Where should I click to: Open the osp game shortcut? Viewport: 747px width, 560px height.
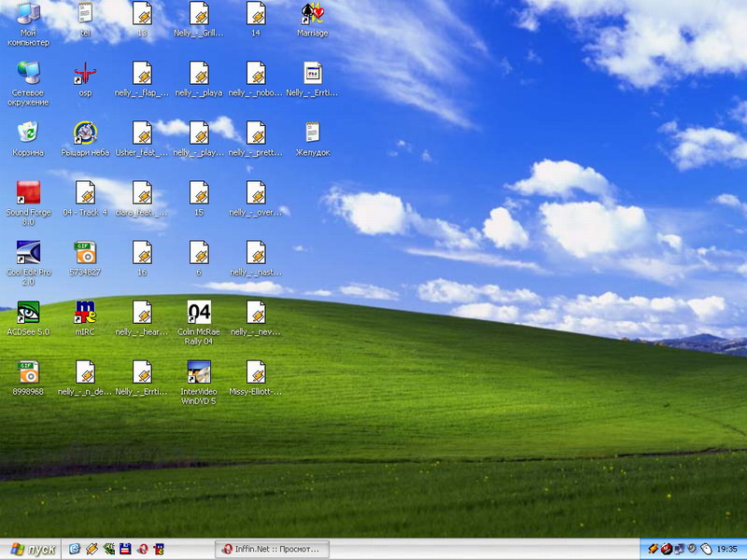(x=85, y=74)
